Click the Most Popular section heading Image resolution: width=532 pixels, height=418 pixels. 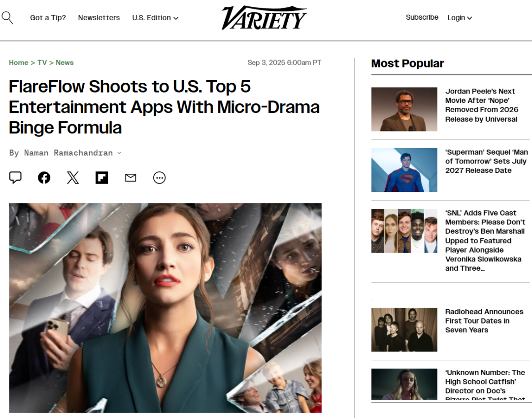coord(407,64)
